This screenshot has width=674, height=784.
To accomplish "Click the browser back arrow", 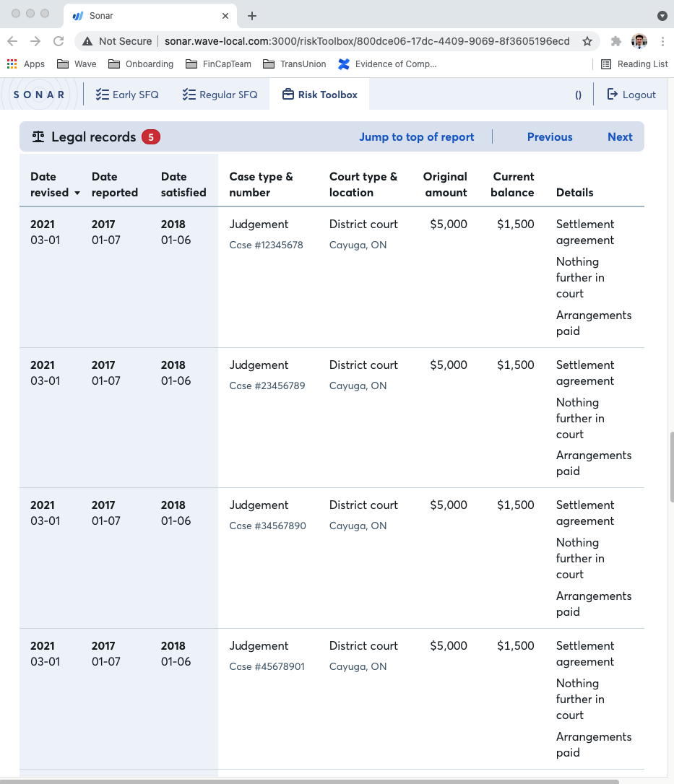I will tap(13, 41).
